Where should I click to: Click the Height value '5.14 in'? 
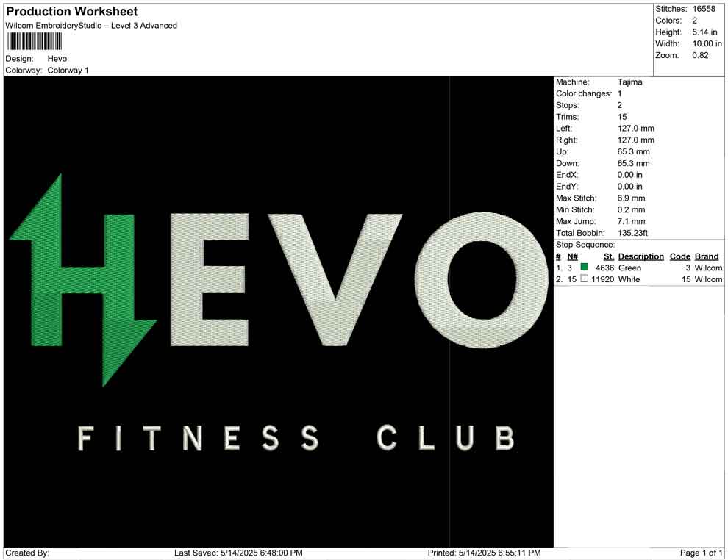click(x=704, y=32)
